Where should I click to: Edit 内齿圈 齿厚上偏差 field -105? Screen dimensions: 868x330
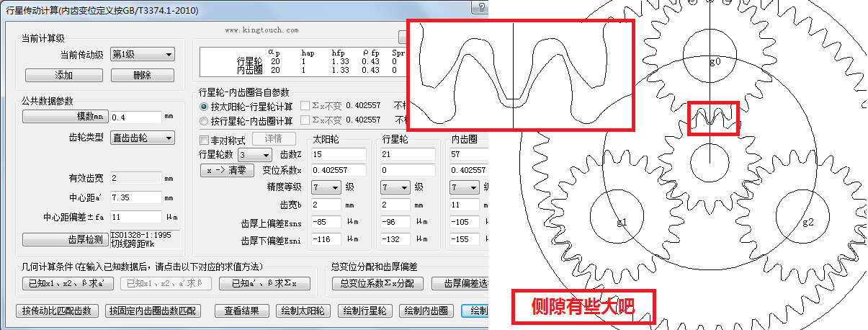coord(464,222)
